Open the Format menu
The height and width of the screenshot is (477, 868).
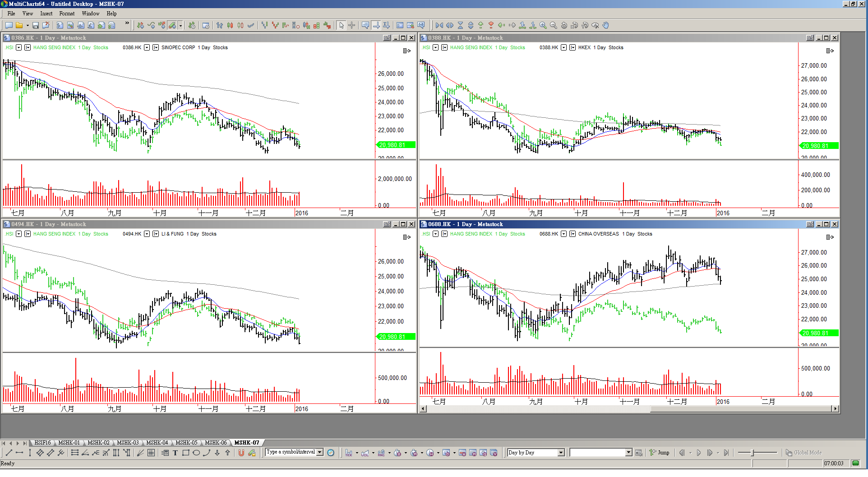[x=67, y=14]
